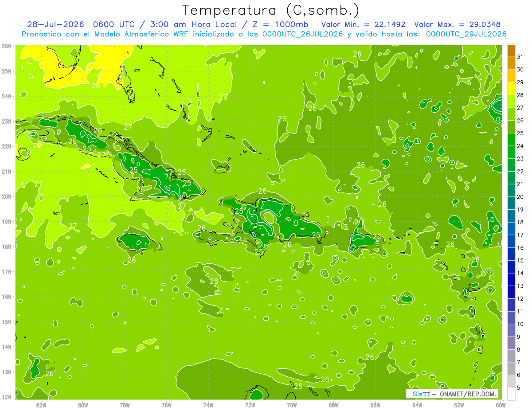The width and height of the screenshot is (532, 411).
Task: Click 'Valor Max. = 29.0348' readout
Action: [458, 24]
